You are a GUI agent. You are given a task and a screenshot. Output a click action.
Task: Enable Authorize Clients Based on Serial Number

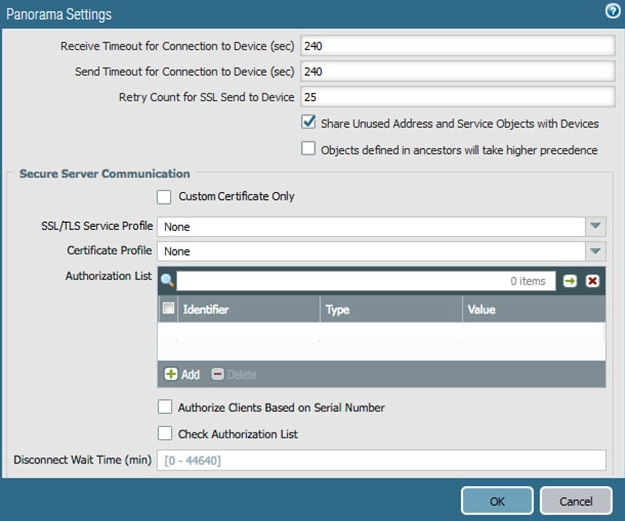[165, 407]
